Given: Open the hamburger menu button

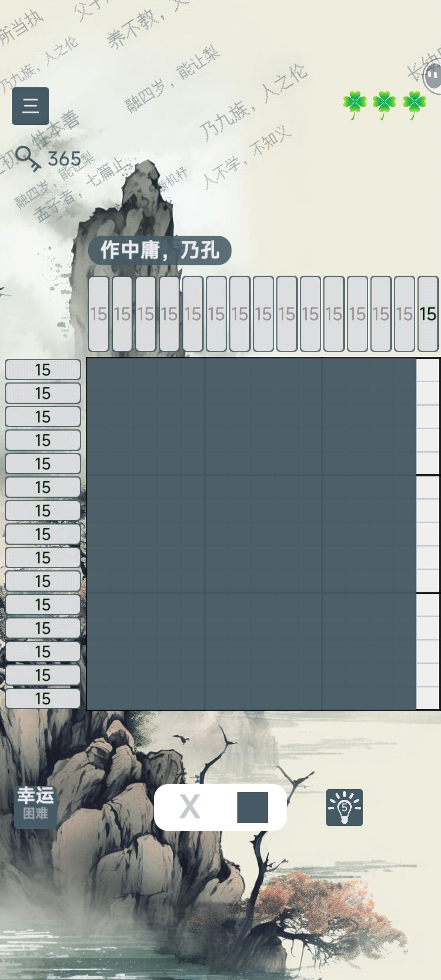Looking at the screenshot, I should [x=31, y=106].
